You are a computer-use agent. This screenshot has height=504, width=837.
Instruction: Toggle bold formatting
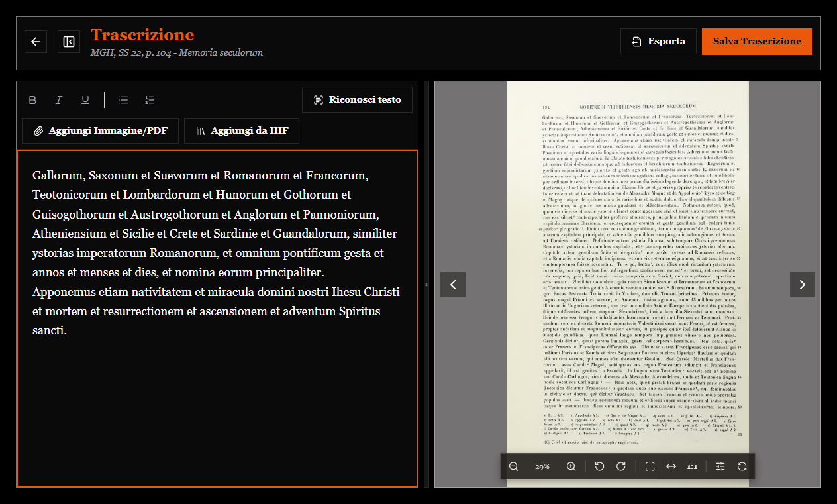pyautogui.click(x=32, y=100)
